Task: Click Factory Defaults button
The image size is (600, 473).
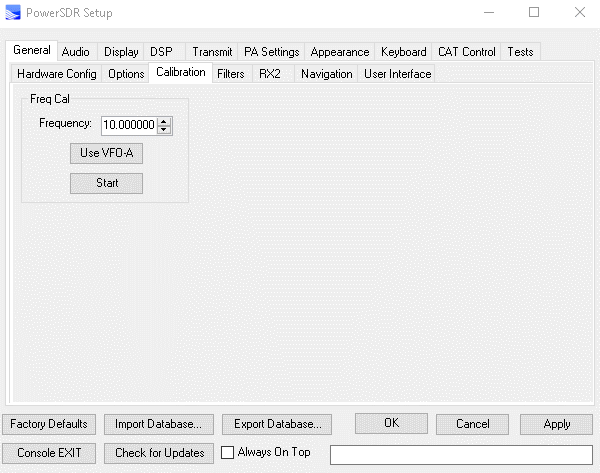Action: 49,424
